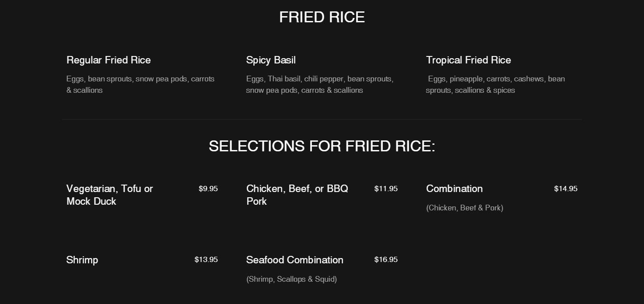
Task: Click the Regular Fried Rice ingredients description
Action: (x=140, y=84)
